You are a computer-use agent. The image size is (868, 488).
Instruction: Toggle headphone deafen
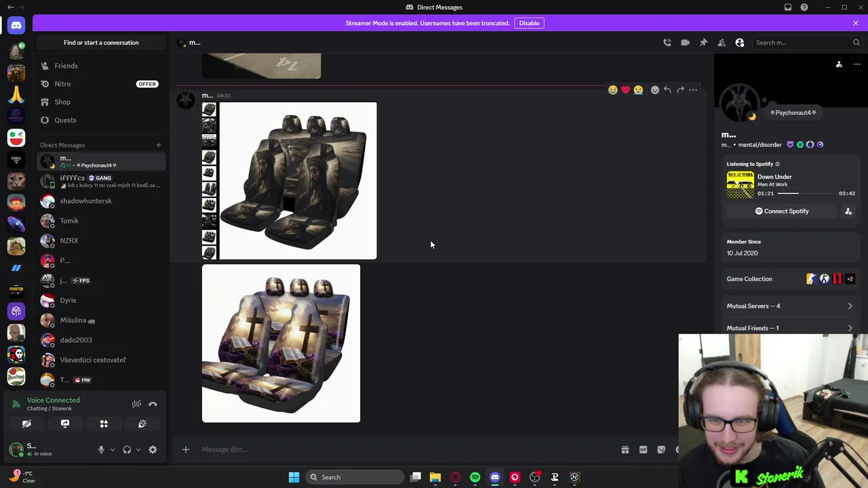[x=127, y=450]
